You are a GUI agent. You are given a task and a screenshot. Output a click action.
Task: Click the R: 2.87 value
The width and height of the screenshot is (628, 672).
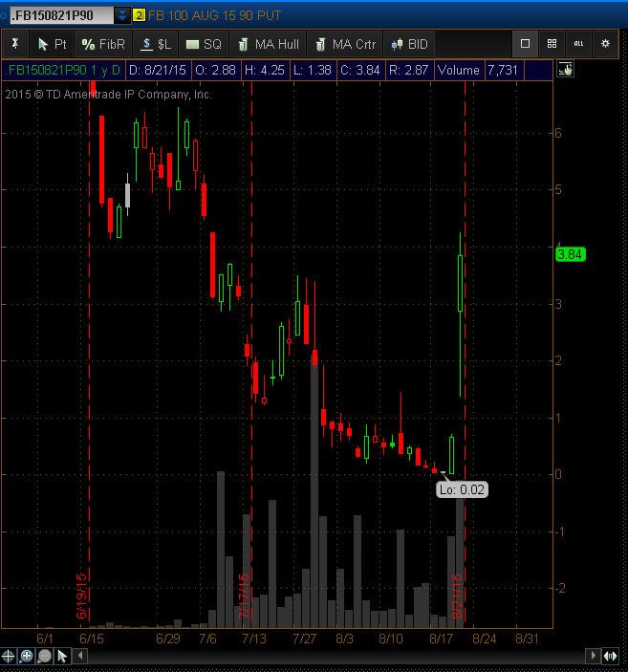[x=408, y=71]
